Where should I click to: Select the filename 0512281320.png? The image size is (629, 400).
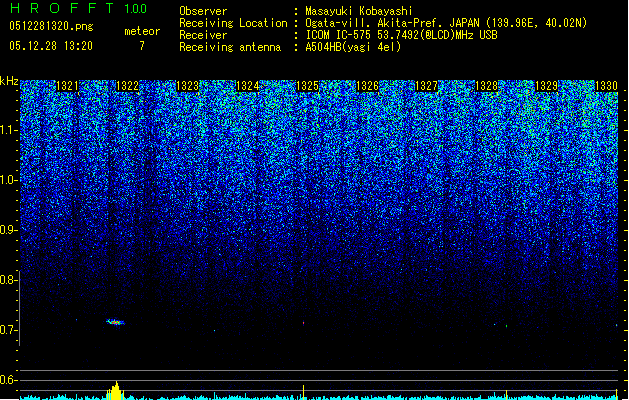coord(51,26)
